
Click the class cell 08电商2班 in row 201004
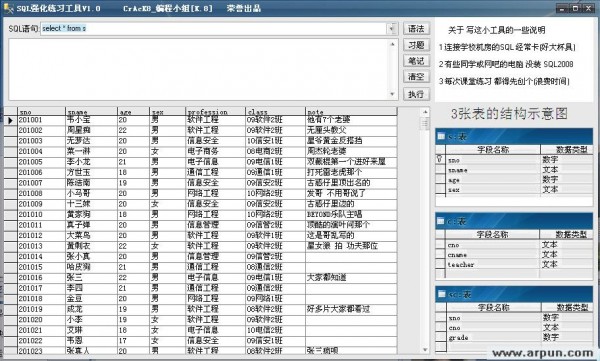[276, 151]
